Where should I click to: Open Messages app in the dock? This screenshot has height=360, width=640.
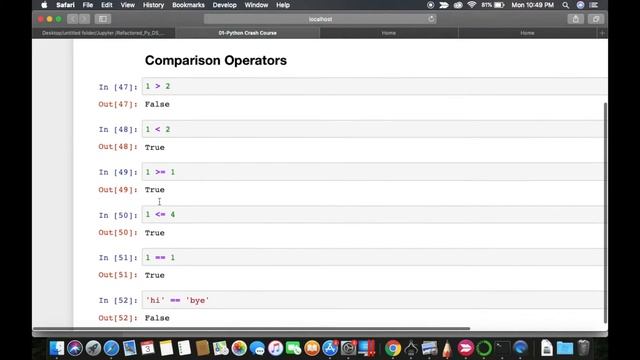pos(257,348)
